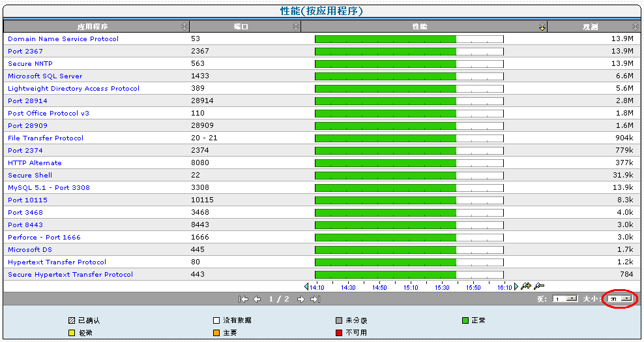This screenshot has width=644, height=342.
Task: Open the Port 2367 link
Action: 25,52
